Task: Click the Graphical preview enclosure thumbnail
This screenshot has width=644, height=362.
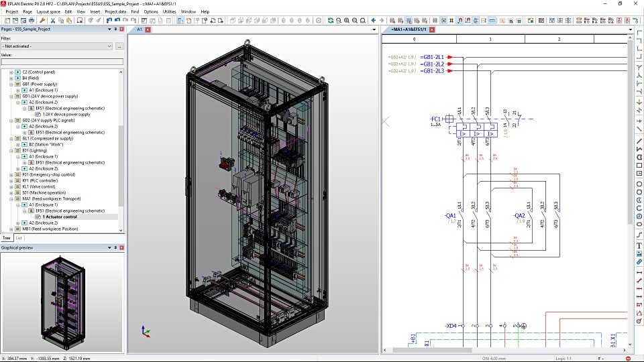Action: coord(63,303)
